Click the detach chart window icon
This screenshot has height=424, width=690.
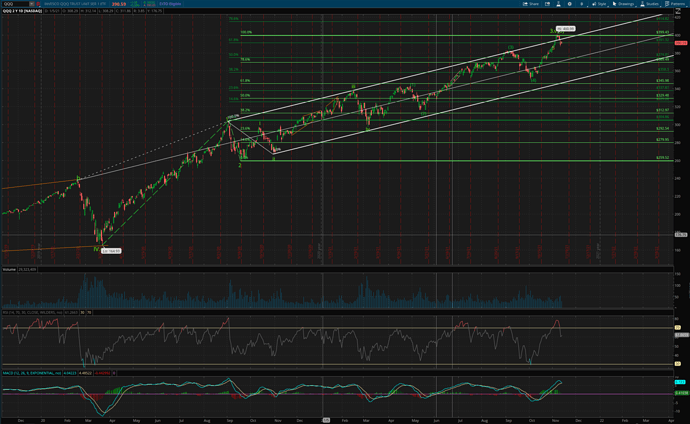coord(547,4)
